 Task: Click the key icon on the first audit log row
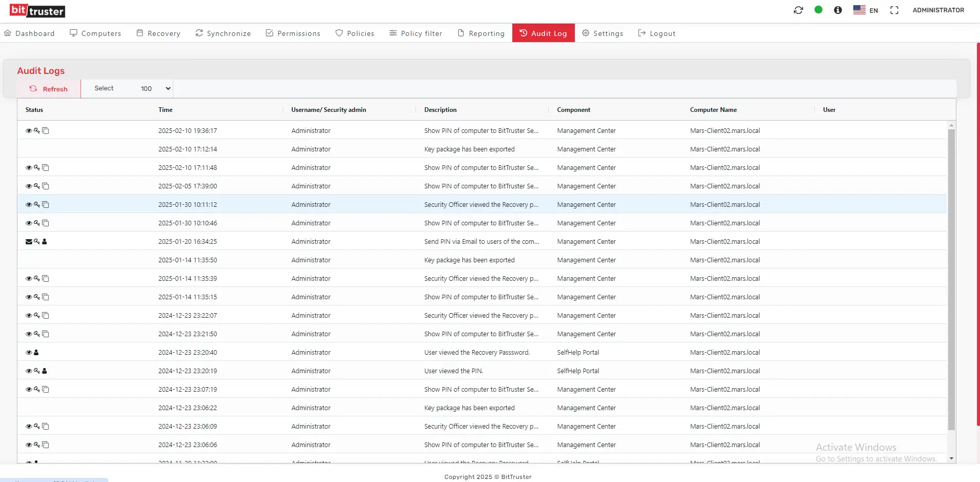pos(36,130)
